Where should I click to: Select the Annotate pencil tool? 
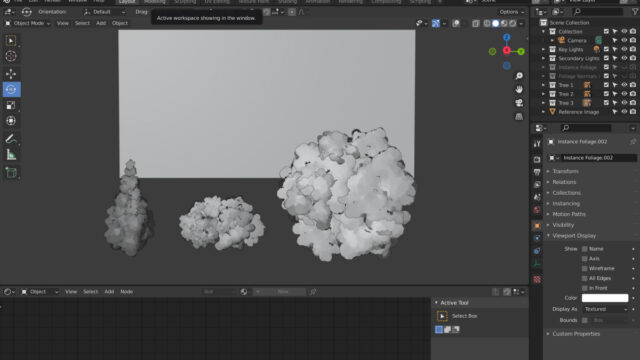point(11,139)
